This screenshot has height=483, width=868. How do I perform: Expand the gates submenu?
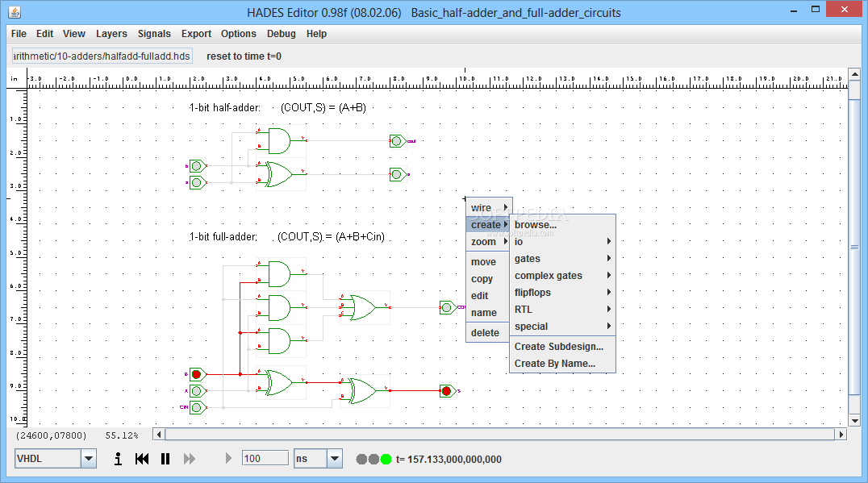coord(562,258)
